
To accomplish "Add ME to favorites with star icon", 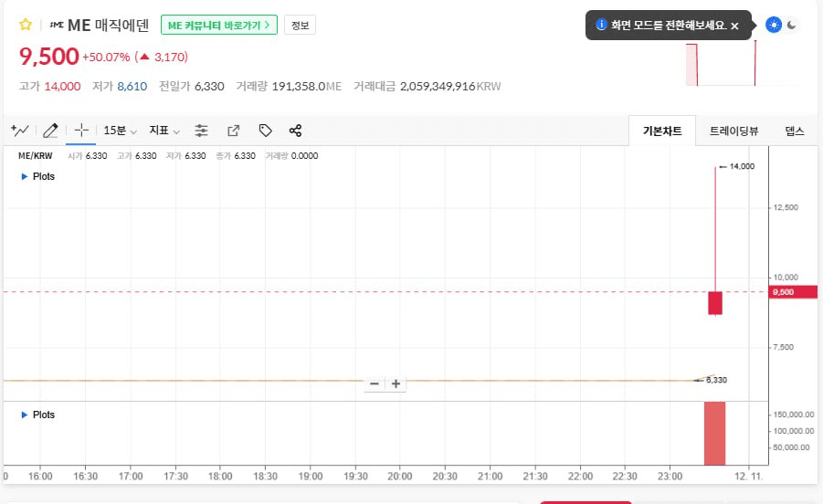I will (x=26, y=25).
